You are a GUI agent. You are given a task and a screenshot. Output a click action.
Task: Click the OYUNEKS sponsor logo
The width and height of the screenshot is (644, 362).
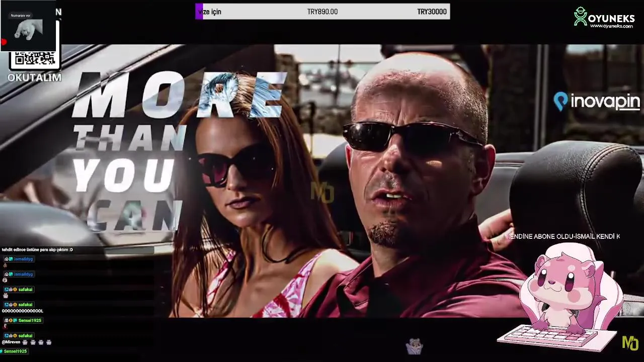click(604, 17)
